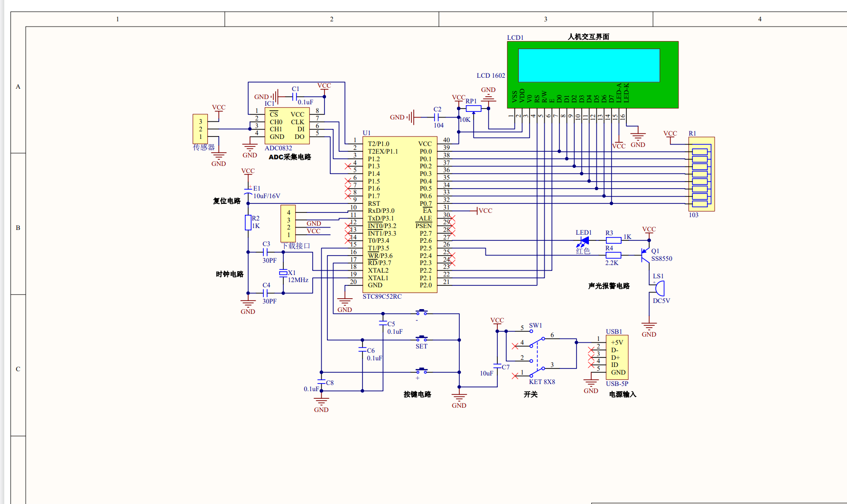Select the USB1 USB-5P connector block

coord(617,357)
